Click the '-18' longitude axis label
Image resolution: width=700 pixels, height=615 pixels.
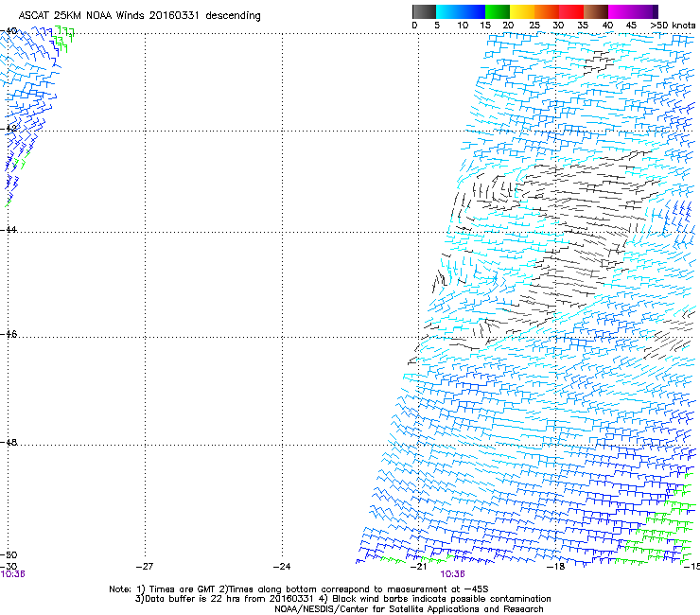pos(556,567)
